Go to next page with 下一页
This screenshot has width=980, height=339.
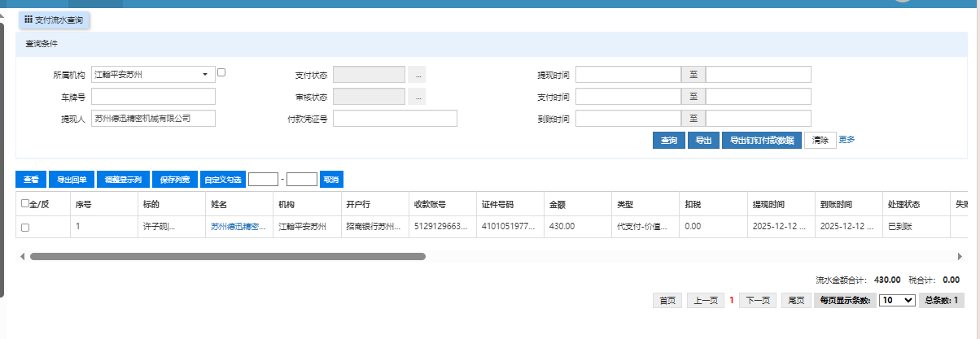[758, 300]
